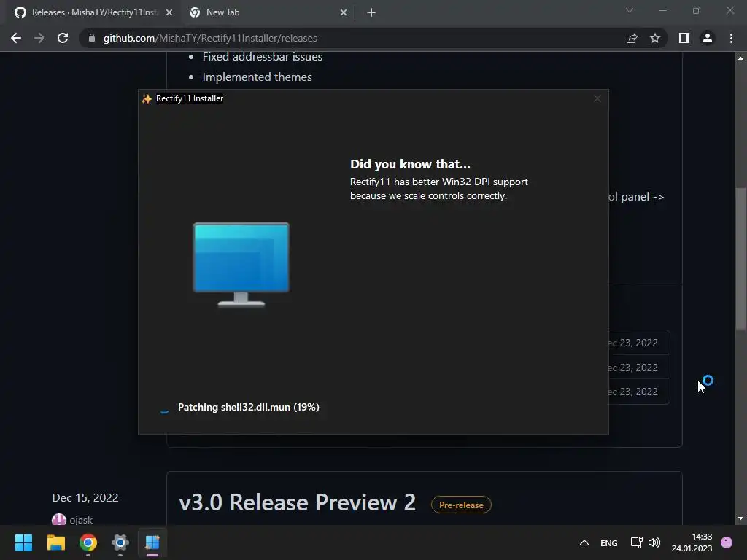Open the clock showing 14:33 24.01.2023
The image size is (747, 560).
coord(692,542)
